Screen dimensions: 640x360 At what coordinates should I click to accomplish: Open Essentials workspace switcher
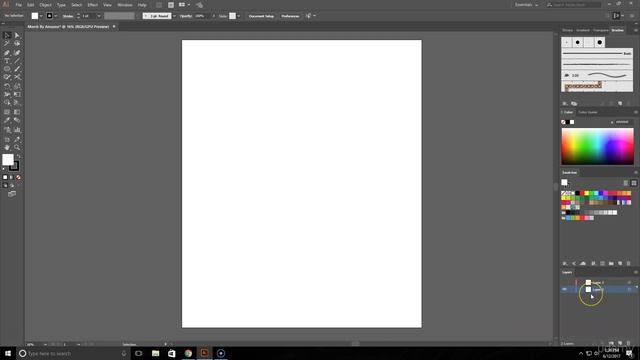(x=526, y=5)
